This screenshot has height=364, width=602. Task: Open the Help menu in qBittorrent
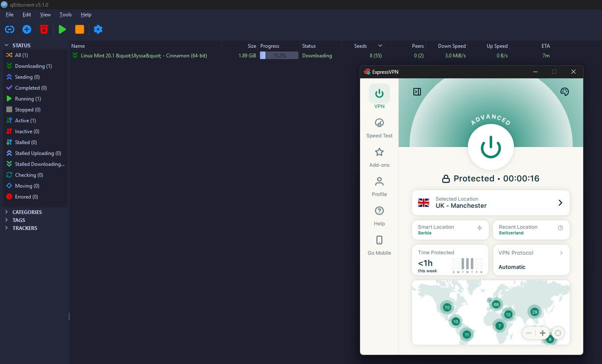click(x=86, y=15)
